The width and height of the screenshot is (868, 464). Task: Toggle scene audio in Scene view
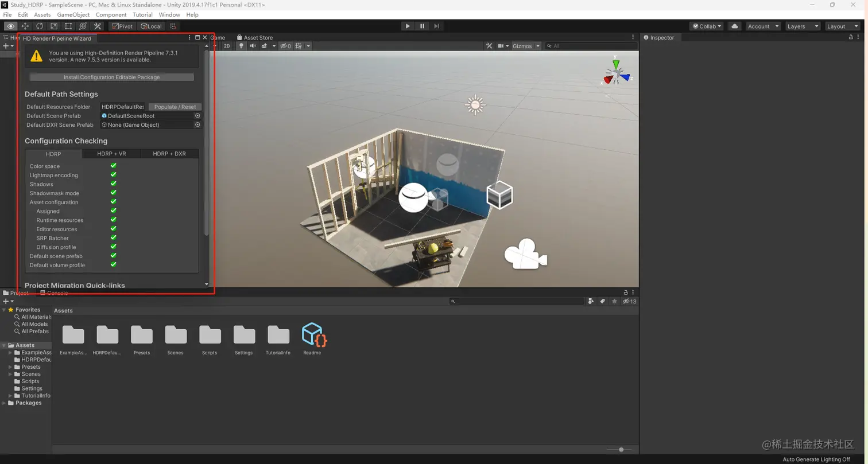click(253, 46)
